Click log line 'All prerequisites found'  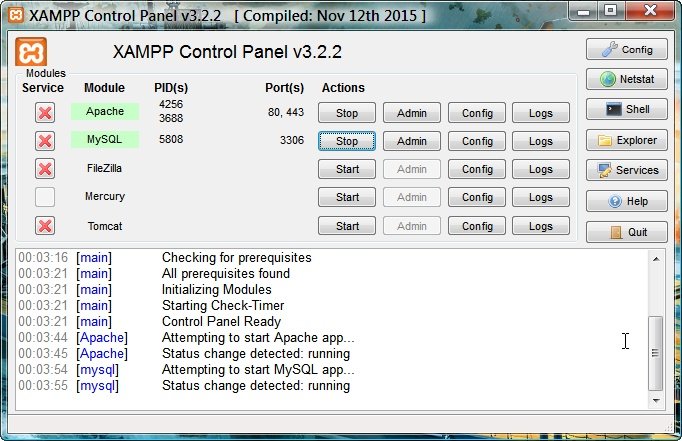(x=226, y=274)
